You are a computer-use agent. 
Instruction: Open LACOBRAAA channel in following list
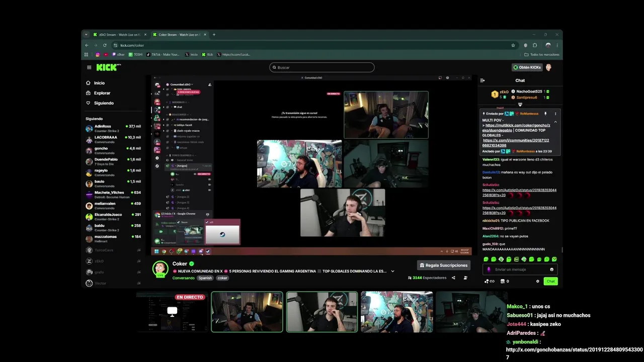113,140
